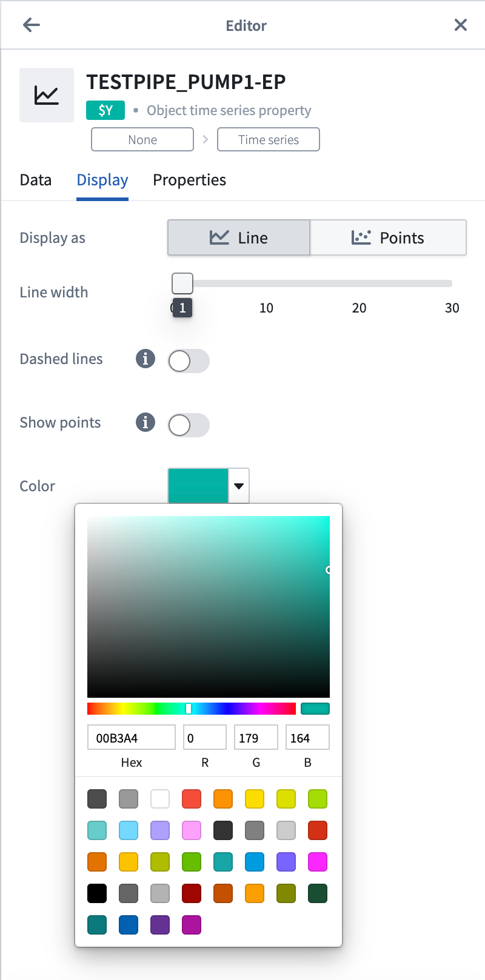The image size is (485, 980).
Task: Switch to the Properties tab
Action: [x=189, y=180]
